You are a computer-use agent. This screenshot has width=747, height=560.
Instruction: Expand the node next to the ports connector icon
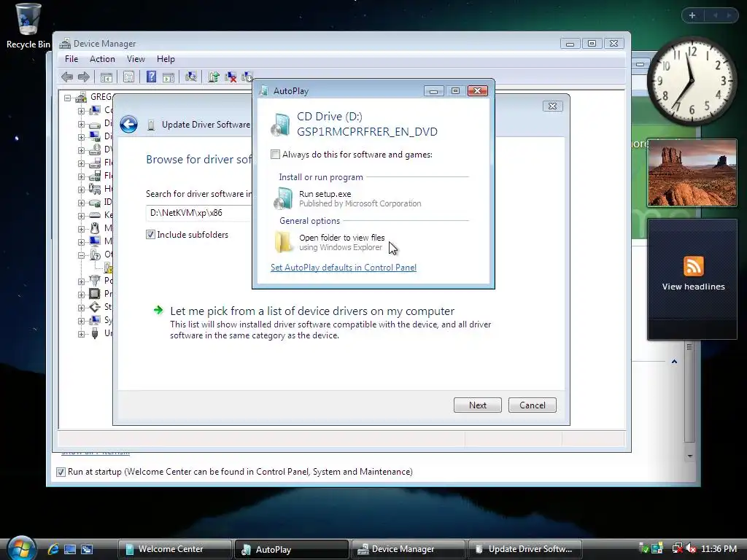tap(81, 281)
